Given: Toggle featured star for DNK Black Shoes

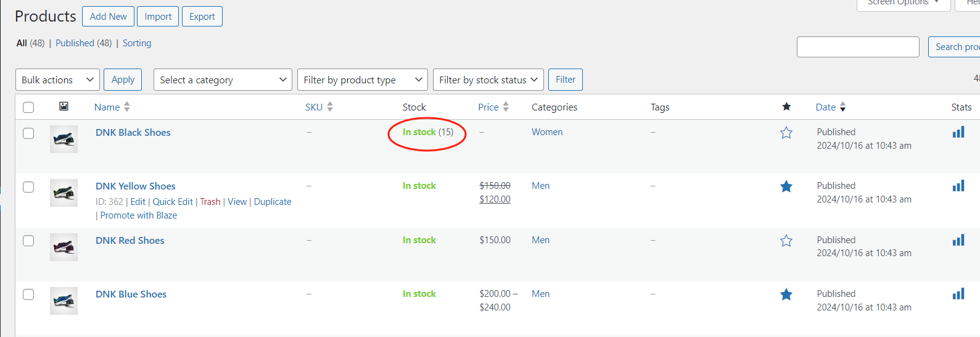Looking at the screenshot, I should click(x=786, y=133).
